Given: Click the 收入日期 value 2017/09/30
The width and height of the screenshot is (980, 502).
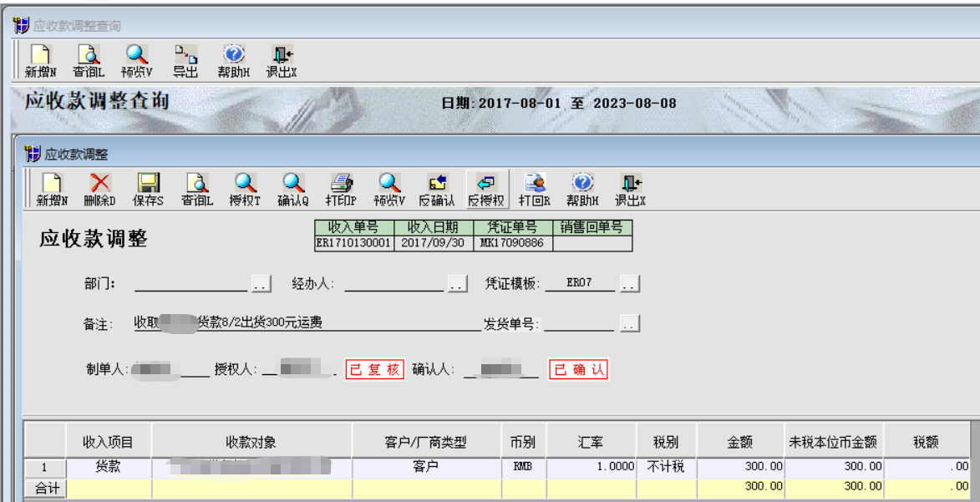Looking at the screenshot, I should pyautogui.click(x=433, y=243).
